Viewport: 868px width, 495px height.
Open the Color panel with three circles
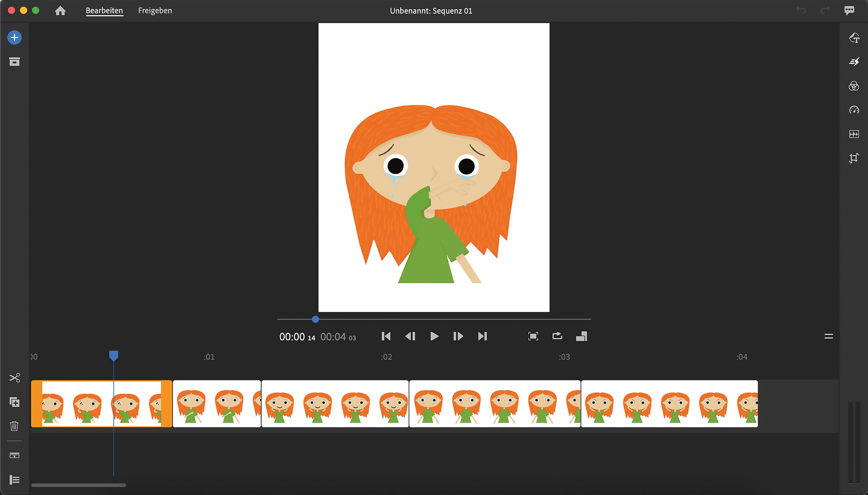854,86
